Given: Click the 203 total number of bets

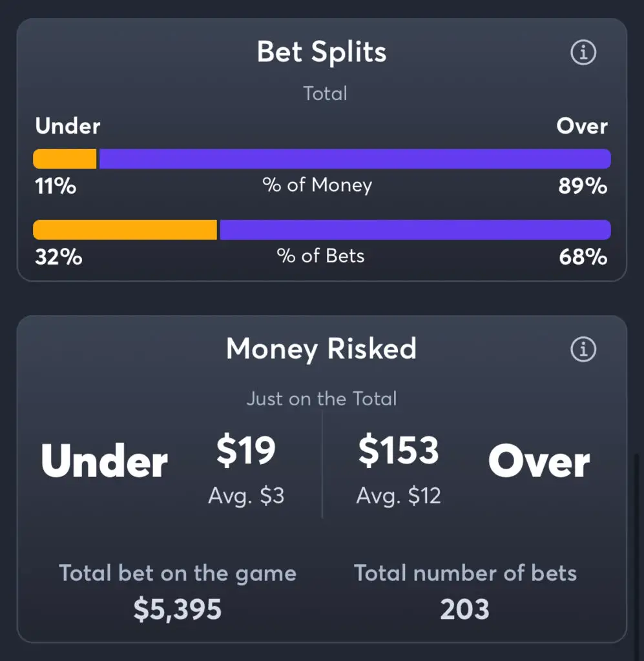Looking at the screenshot, I should 465,609.
